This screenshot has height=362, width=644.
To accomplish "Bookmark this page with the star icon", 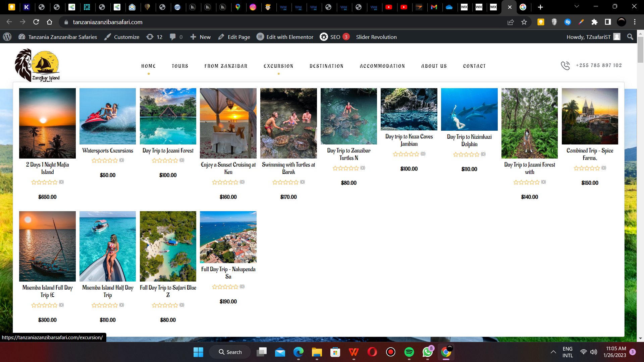I will (524, 22).
